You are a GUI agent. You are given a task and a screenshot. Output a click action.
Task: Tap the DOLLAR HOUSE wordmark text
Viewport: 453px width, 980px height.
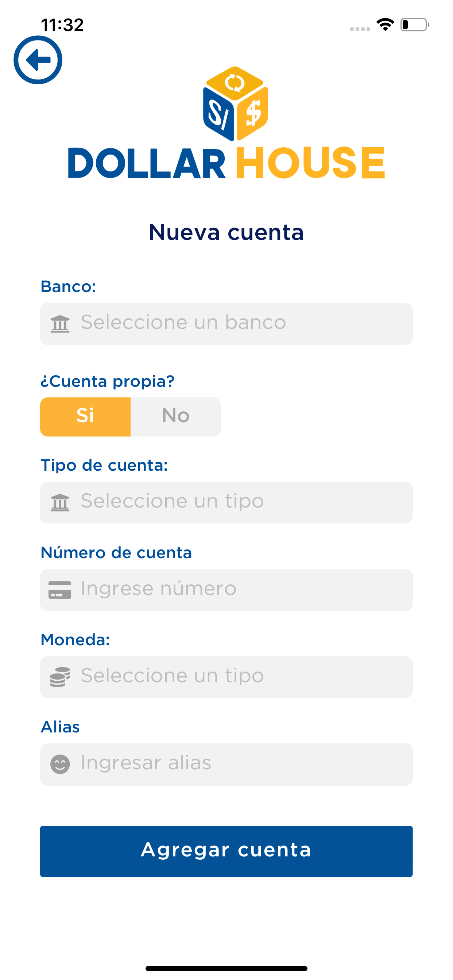tap(226, 163)
